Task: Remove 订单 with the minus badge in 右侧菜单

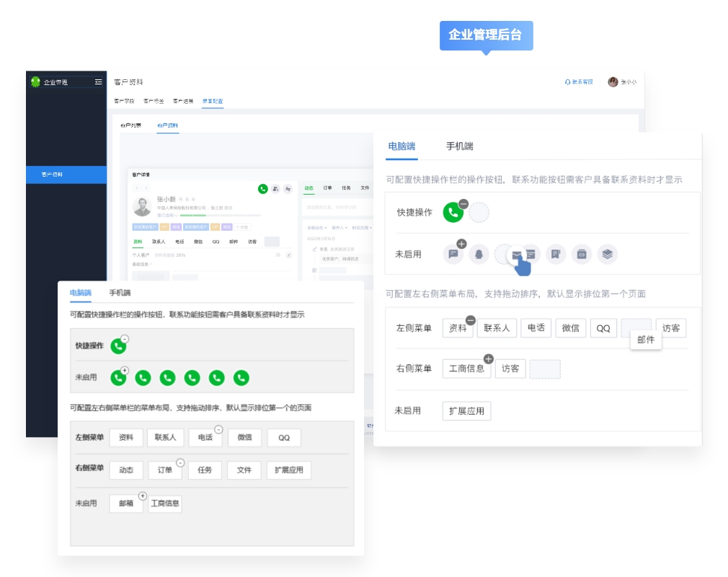Action: 180,463
